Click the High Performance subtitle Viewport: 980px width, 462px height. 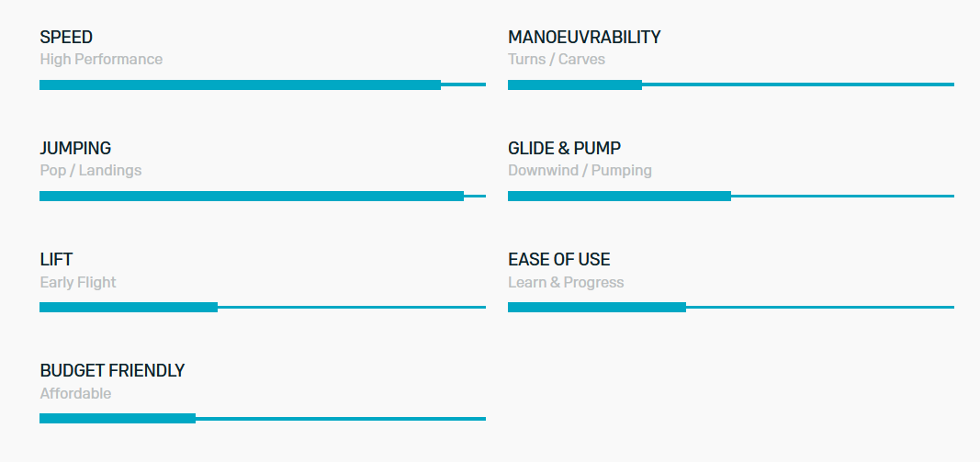(x=101, y=60)
